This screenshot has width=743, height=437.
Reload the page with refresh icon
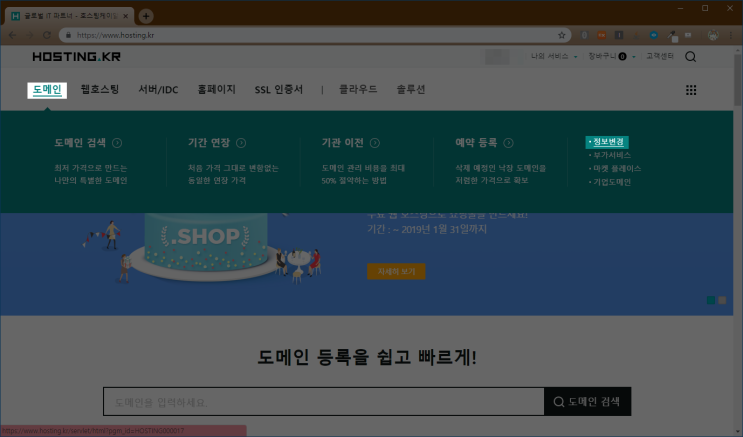click(47, 35)
